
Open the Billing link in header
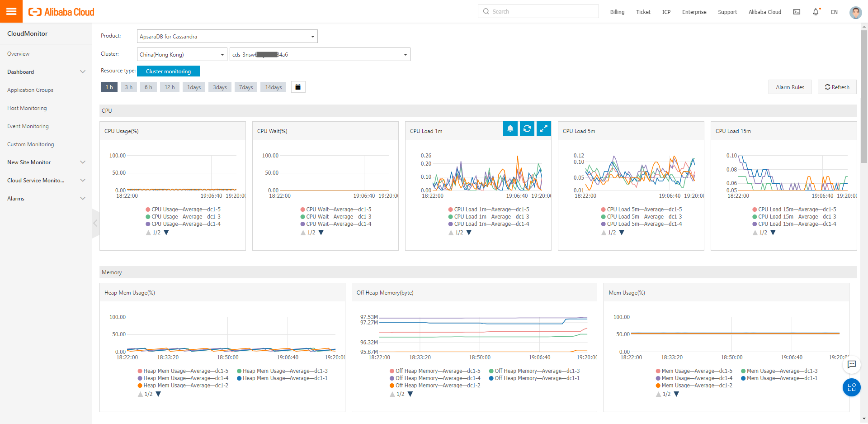(617, 12)
